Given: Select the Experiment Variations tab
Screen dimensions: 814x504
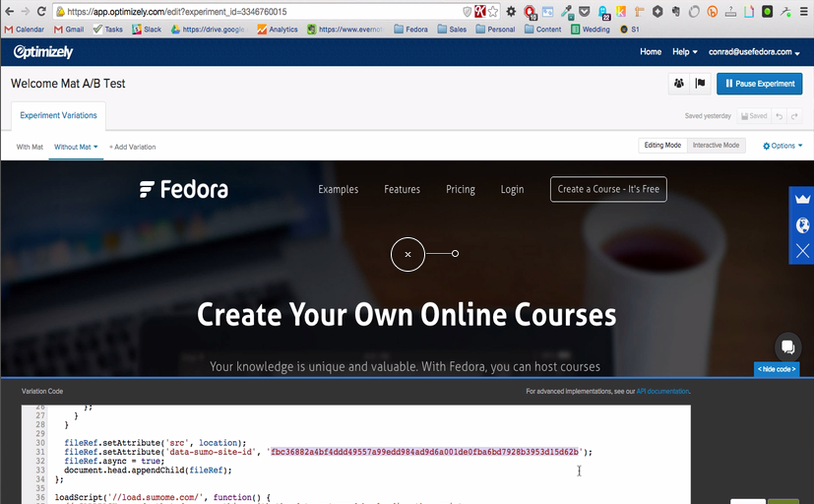Looking at the screenshot, I should pyautogui.click(x=58, y=115).
